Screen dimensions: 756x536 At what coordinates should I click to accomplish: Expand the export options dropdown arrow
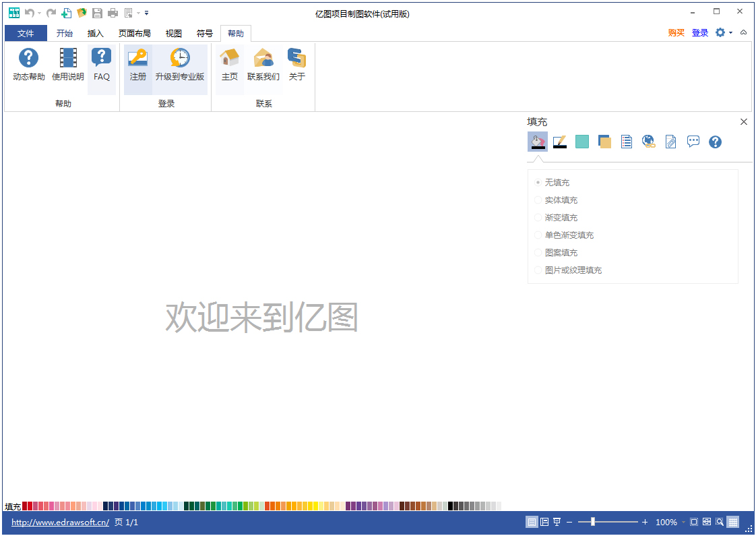(x=138, y=13)
